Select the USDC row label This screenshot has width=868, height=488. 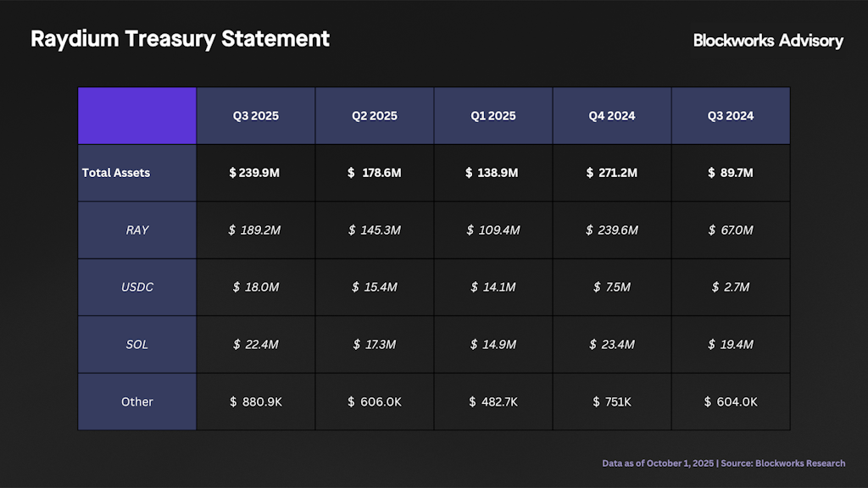137,287
